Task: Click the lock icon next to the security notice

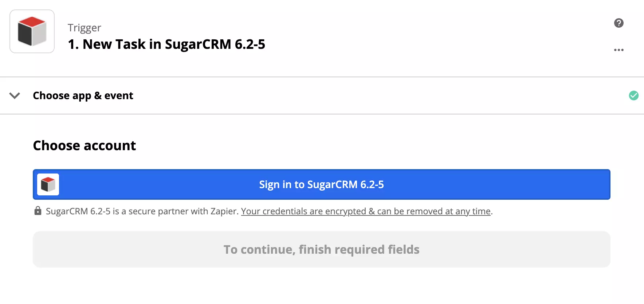Action: (38, 211)
